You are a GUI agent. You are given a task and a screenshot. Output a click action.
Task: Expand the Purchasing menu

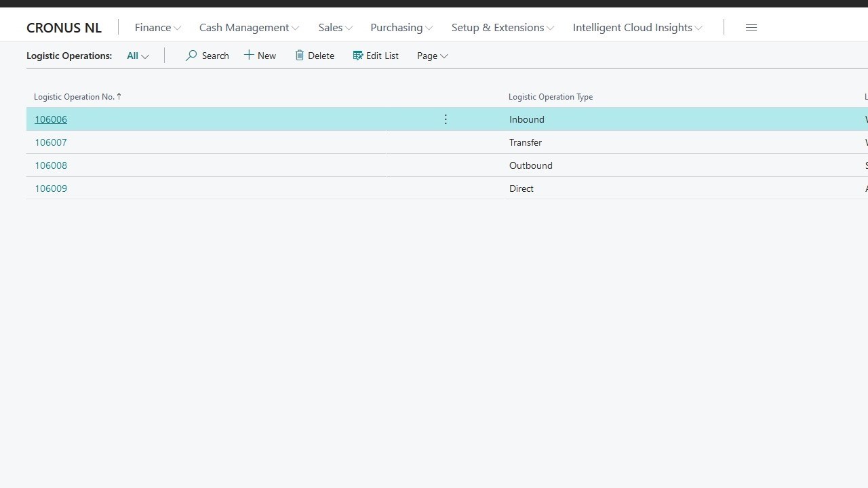click(x=401, y=27)
